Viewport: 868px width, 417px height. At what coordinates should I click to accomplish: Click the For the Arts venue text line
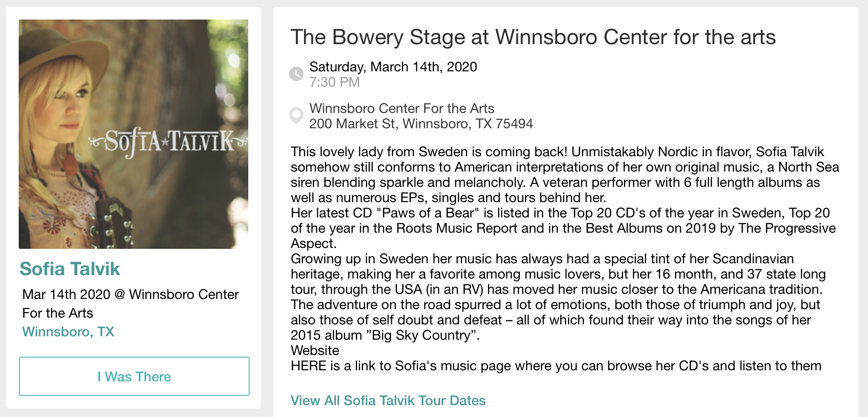click(57, 313)
